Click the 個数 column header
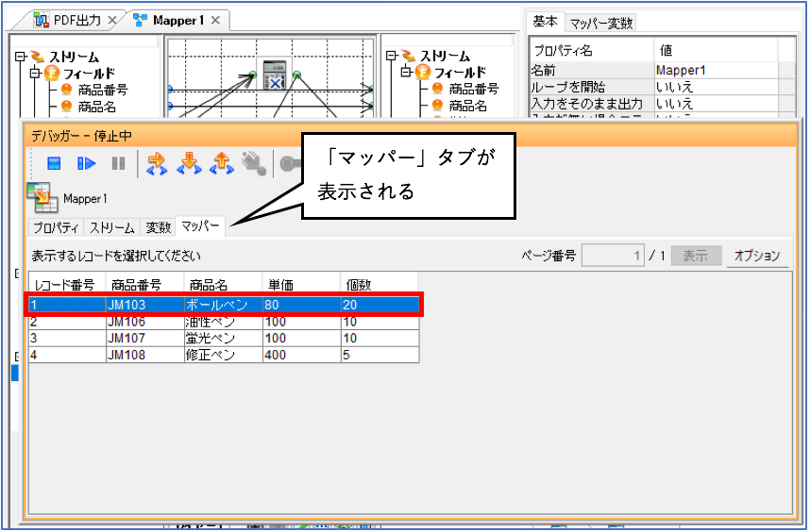Viewport: 810px width, 532px height. point(380,284)
